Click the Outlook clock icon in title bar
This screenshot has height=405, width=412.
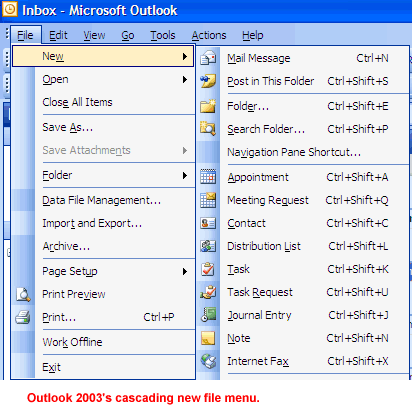[x=10, y=9]
